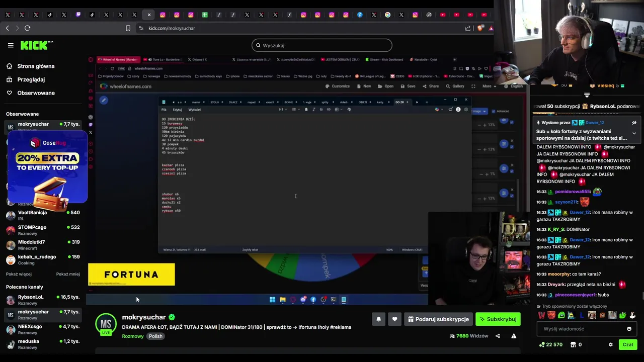Hide the pinned message with eye-slash icon
644x362 pixels.
(634, 123)
